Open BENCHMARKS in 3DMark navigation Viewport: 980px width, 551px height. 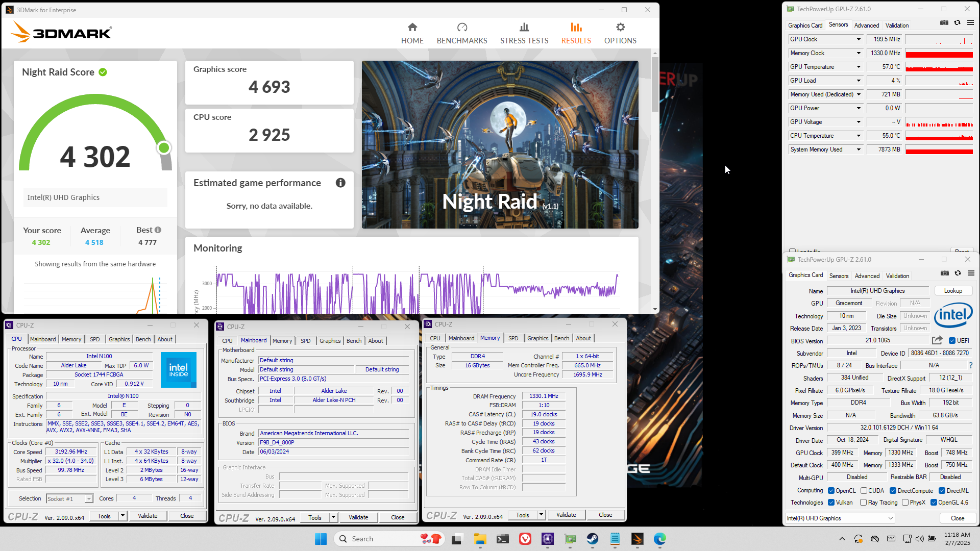[x=462, y=33]
